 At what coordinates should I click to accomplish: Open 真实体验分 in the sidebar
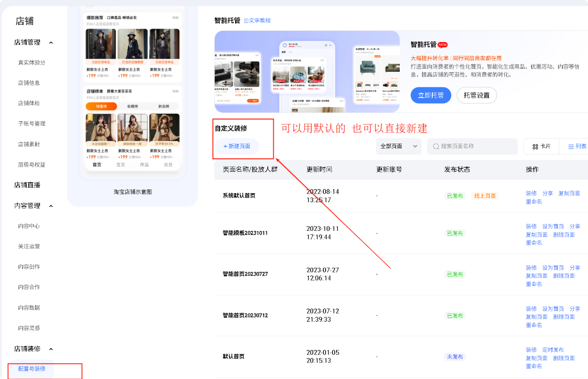coord(32,63)
